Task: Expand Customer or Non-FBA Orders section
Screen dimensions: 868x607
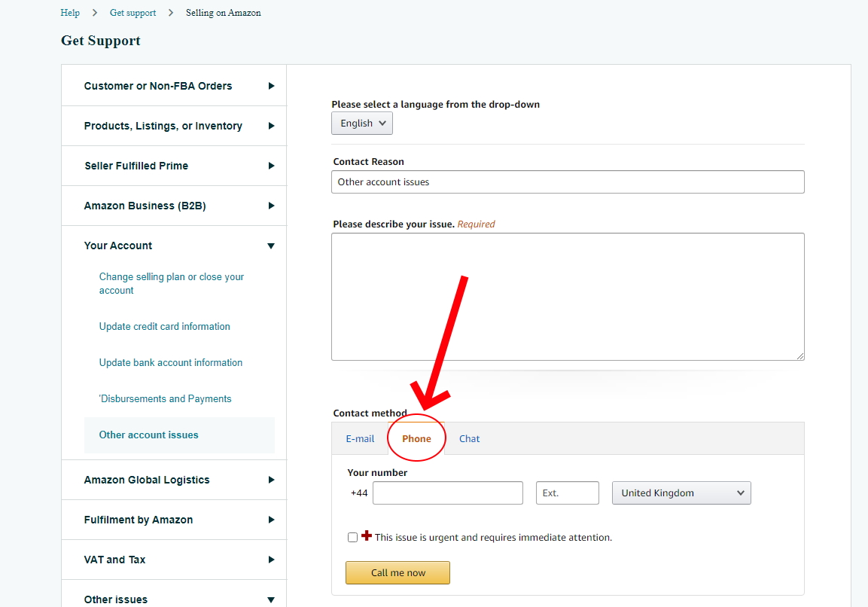Action: [271, 86]
